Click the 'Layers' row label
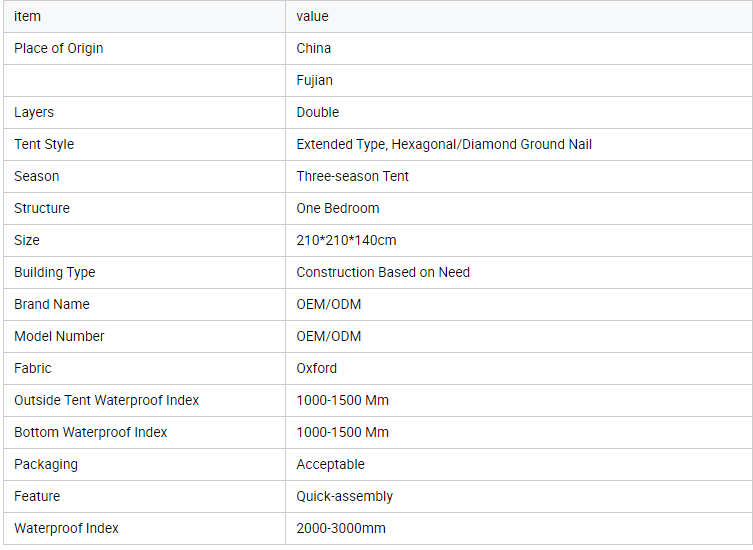The image size is (753, 550). [x=34, y=112]
